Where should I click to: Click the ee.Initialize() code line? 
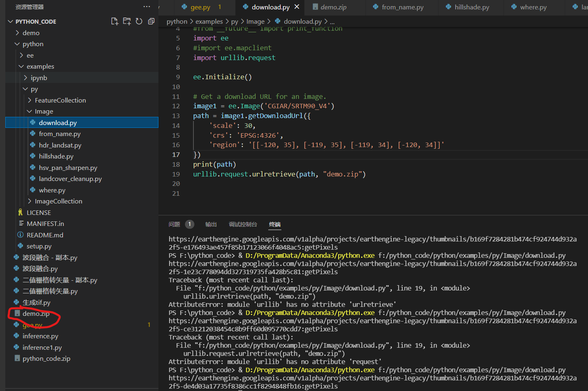223,77
